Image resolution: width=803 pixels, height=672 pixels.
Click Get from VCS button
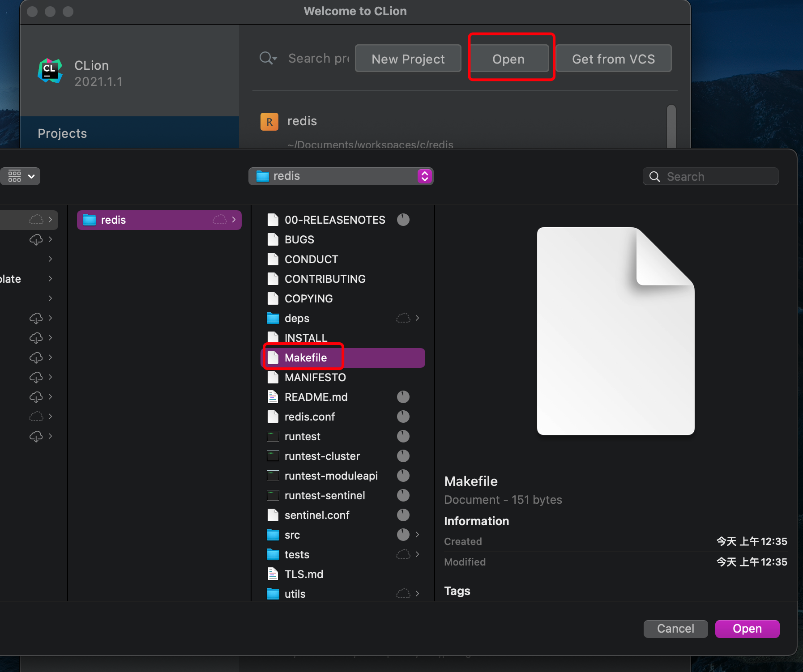pos(613,59)
